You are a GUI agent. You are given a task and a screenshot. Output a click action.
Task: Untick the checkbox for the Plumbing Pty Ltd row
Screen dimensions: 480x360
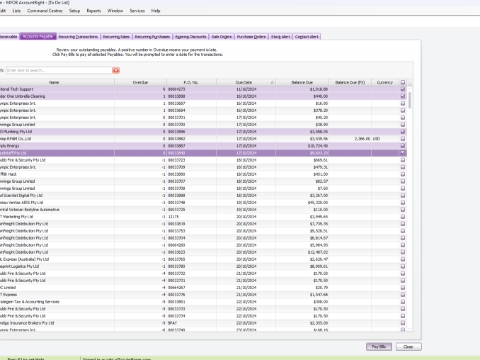pos(403,132)
